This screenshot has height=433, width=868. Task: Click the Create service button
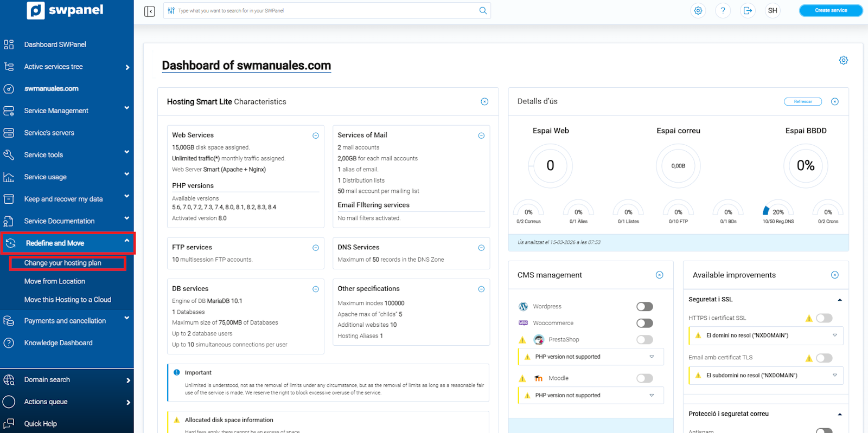(831, 10)
